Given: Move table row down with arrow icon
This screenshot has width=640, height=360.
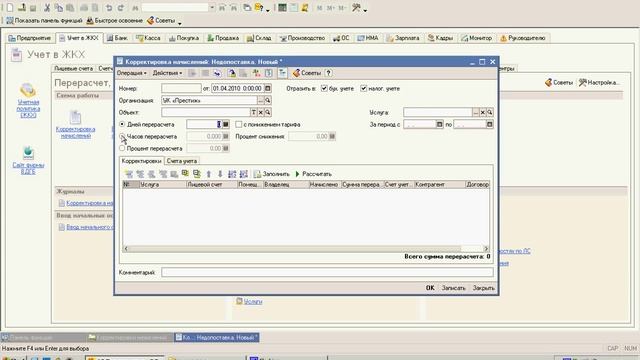Looking at the screenshot, I should pos(220,174).
